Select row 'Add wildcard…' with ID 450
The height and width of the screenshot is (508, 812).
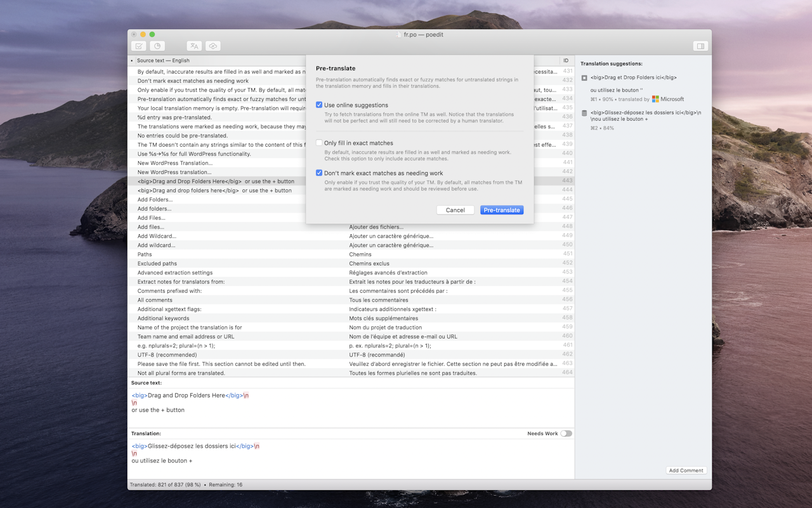pos(351,245)
